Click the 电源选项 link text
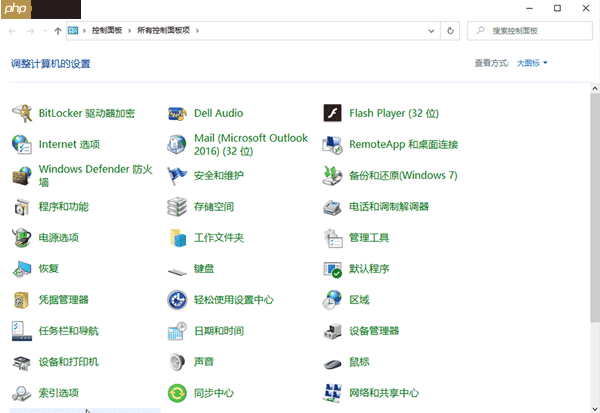Image resolution: width=600 pixels, height=413 pixels. tap(59, 238)
